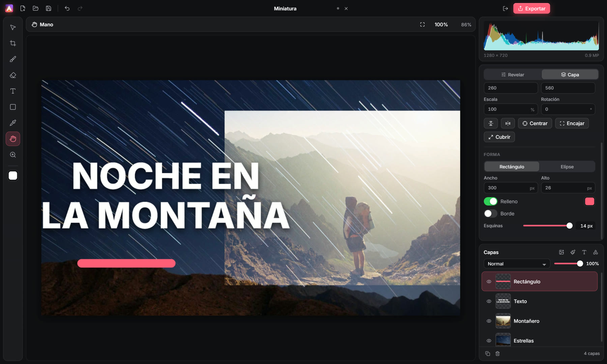Switch to the Revelar tab
This screenshot has width=607, height=364.
[x=513, y=74]
